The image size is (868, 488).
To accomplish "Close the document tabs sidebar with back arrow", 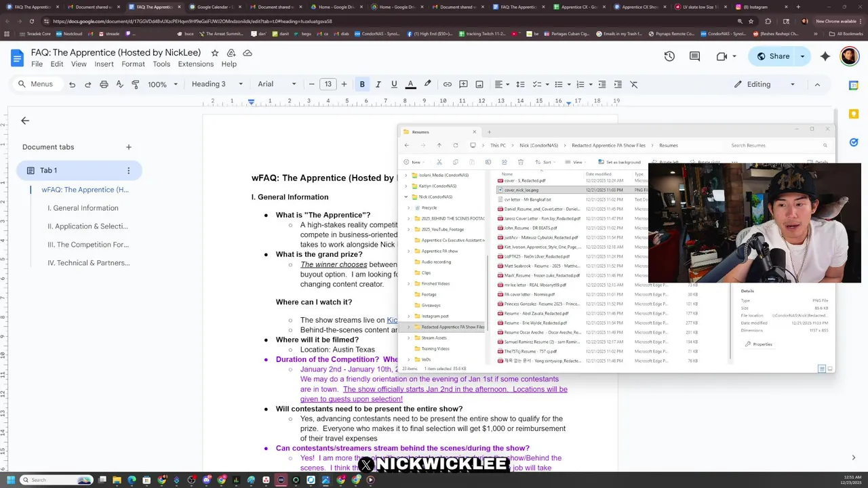I will pos(25,121).
